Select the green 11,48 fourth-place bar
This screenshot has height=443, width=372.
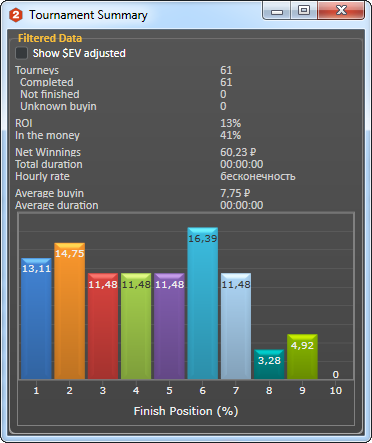[x=136, y=326]
